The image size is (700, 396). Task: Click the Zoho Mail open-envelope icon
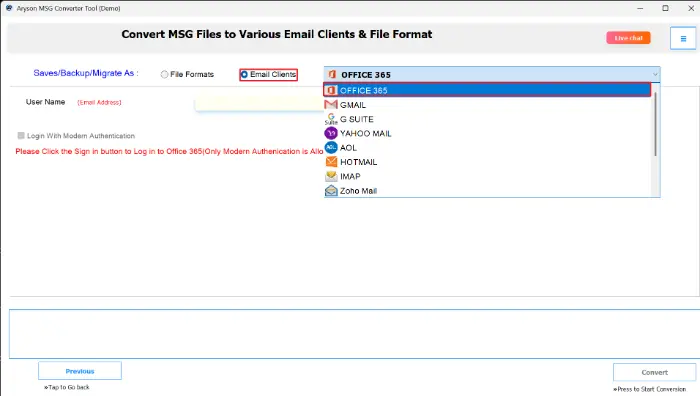point(331,191)
